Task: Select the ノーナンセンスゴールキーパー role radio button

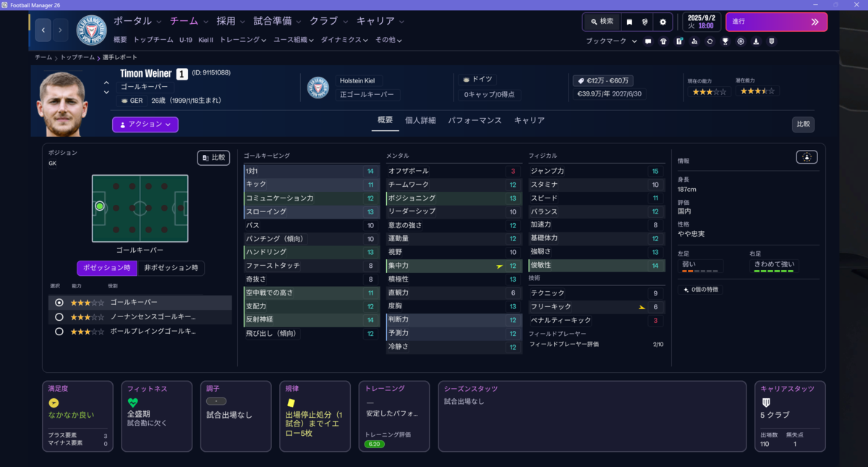Action: [59, 317]
